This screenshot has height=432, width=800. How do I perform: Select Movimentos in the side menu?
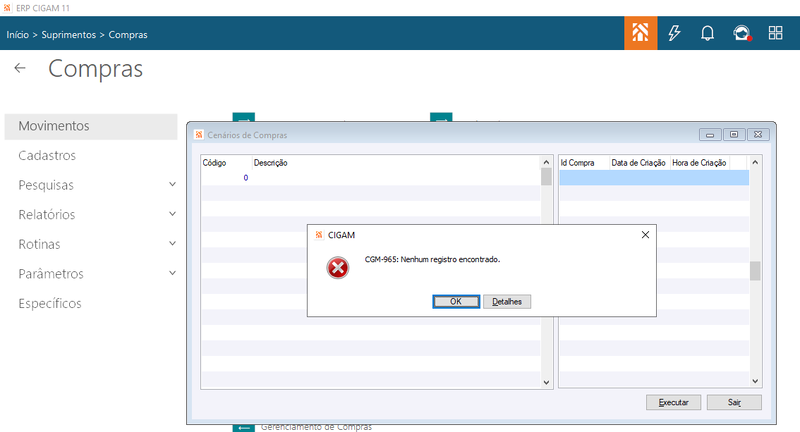[91, 126]
